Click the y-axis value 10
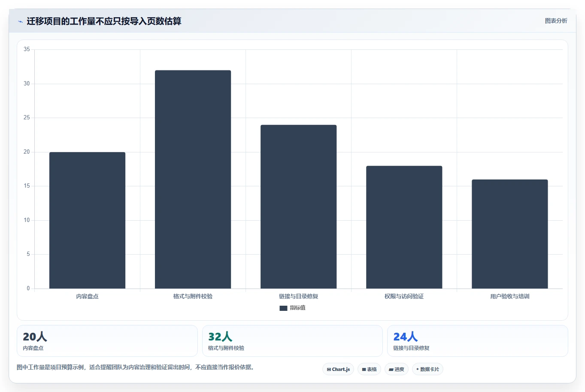Image resolution: width=585 pixels, height=392 pixels. tap(27, 220)
